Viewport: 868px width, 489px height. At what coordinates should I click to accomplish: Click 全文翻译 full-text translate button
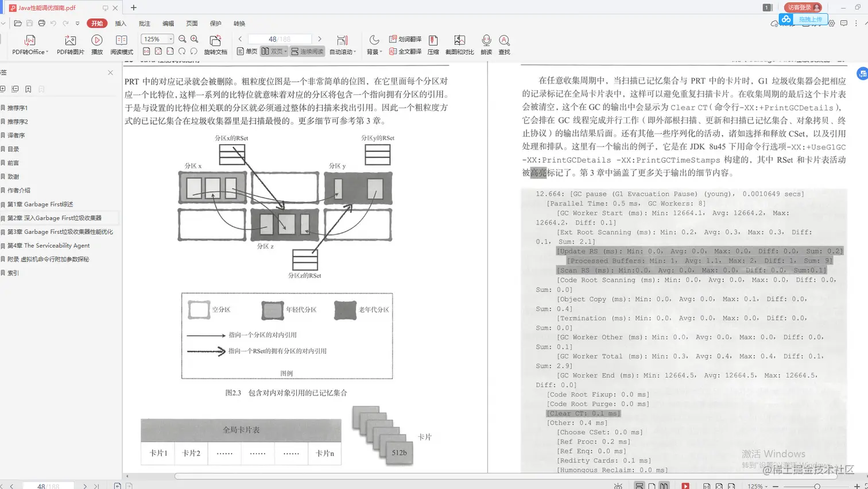405,51
